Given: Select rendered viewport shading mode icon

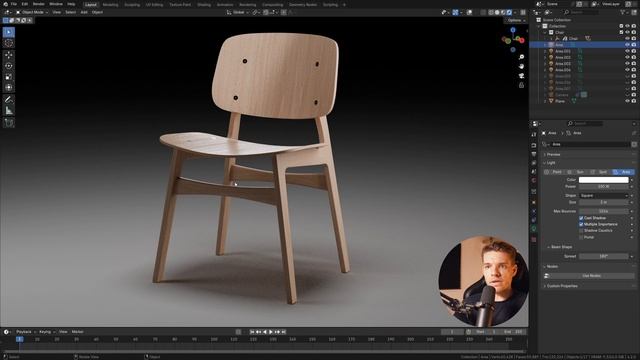Looking at the screenshot, I should 509,12.
